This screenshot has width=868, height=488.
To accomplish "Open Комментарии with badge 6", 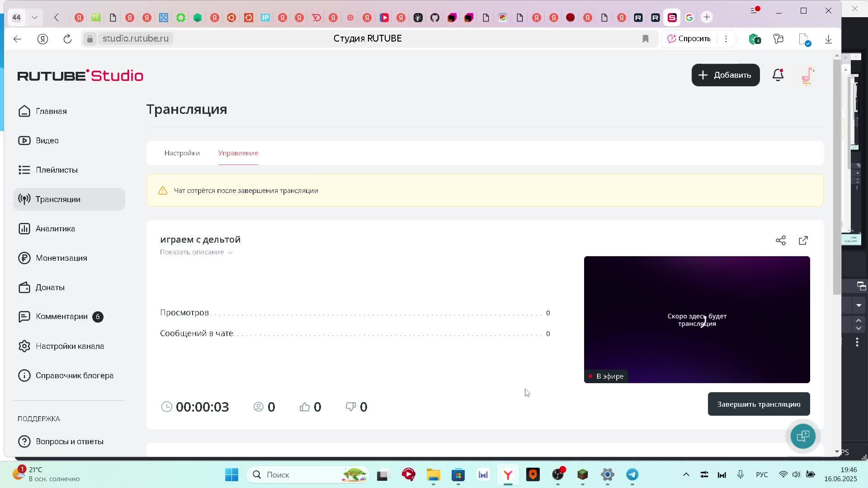I will point(61,317).
